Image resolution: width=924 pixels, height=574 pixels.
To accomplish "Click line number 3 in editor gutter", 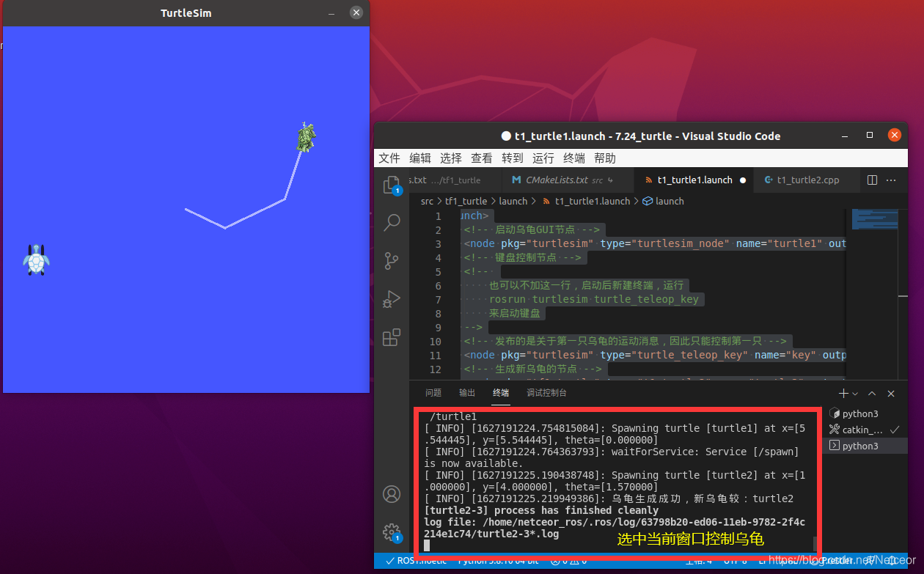I will 438,244.
